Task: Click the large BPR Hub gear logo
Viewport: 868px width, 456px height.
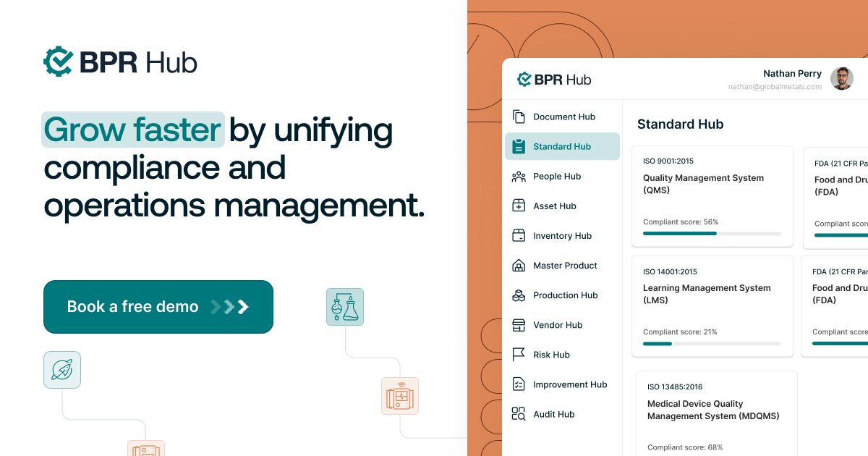Action: pyautogui.click(x=58, y=62)
